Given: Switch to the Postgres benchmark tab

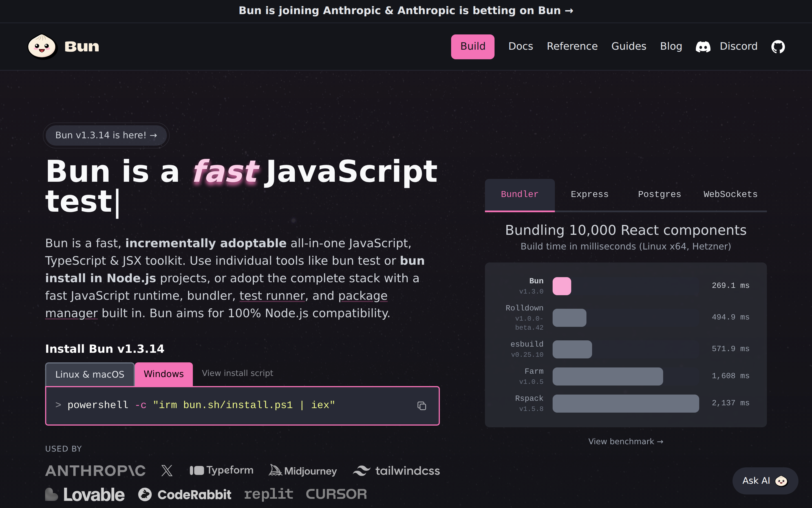Looking at the screenshot, I should (x=659, y=194).
